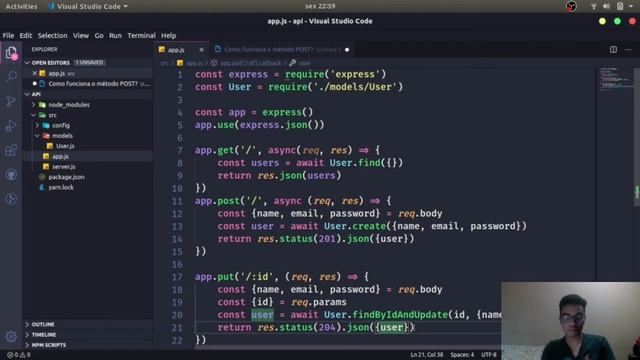Image resolution: width=640 pixels, height=360 pixels.
Task: Click the unsaved dot beside Como funciona entry
Action: [35, 84]
